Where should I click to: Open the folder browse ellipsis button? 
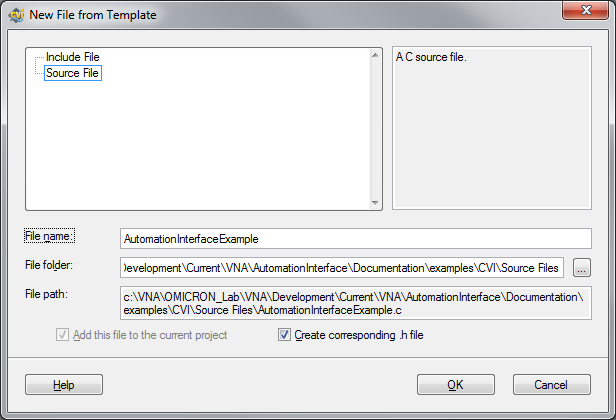(582, 268)
